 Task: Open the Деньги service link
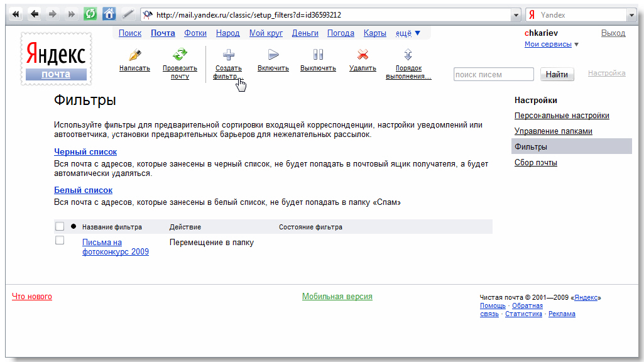[x=305, y=33]
